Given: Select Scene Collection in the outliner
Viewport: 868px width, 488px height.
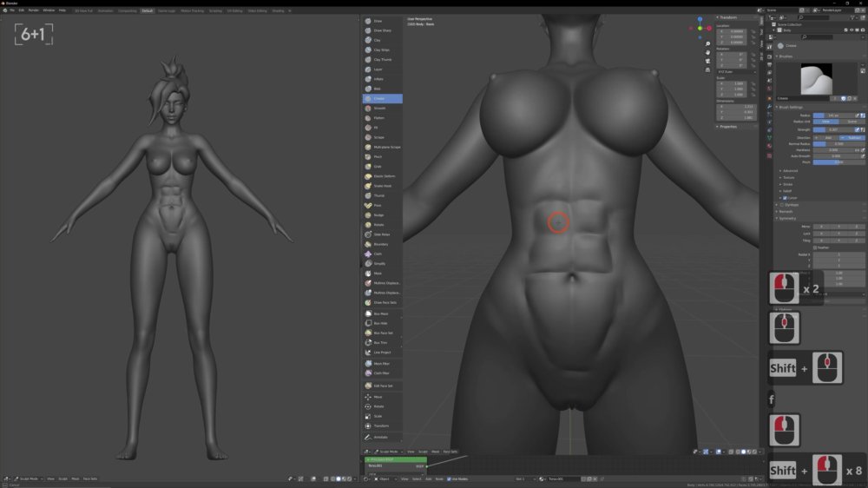Looking at the screenshot, I should [789, 25].
